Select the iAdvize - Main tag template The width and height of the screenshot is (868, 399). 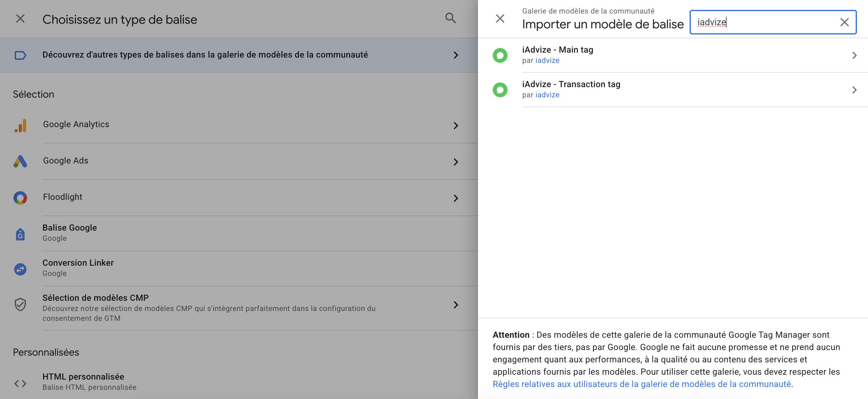pos(673,55)
